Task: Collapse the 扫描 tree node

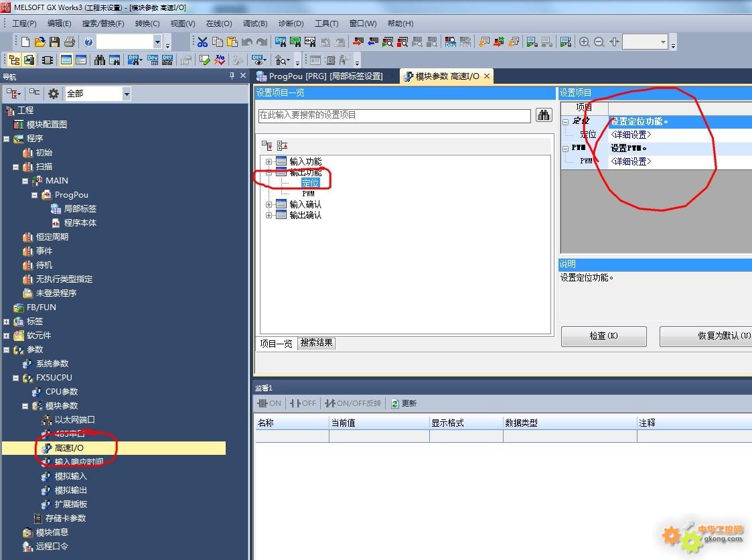Action: [16, 167]
